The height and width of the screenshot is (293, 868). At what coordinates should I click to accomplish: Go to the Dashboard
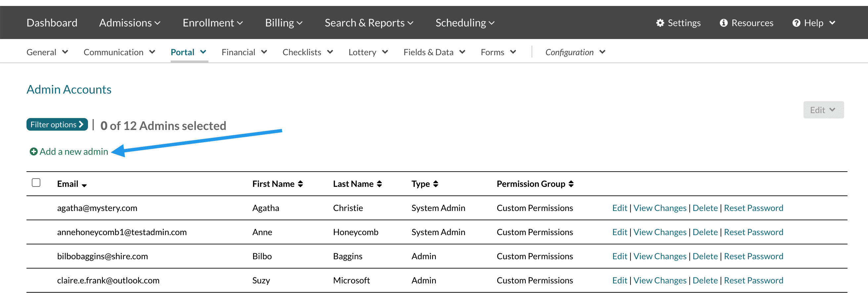tap(52, 23)
